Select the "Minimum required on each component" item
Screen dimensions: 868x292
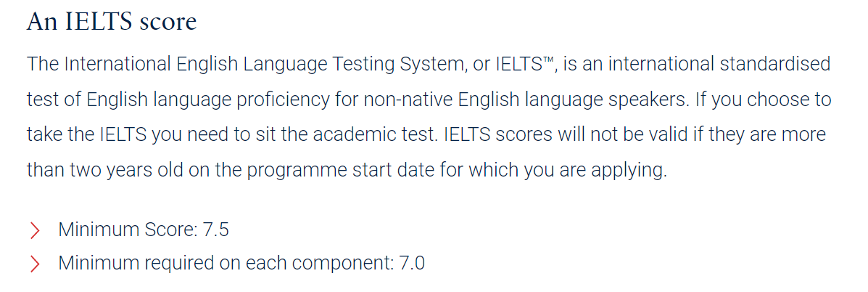coord(227,264)
